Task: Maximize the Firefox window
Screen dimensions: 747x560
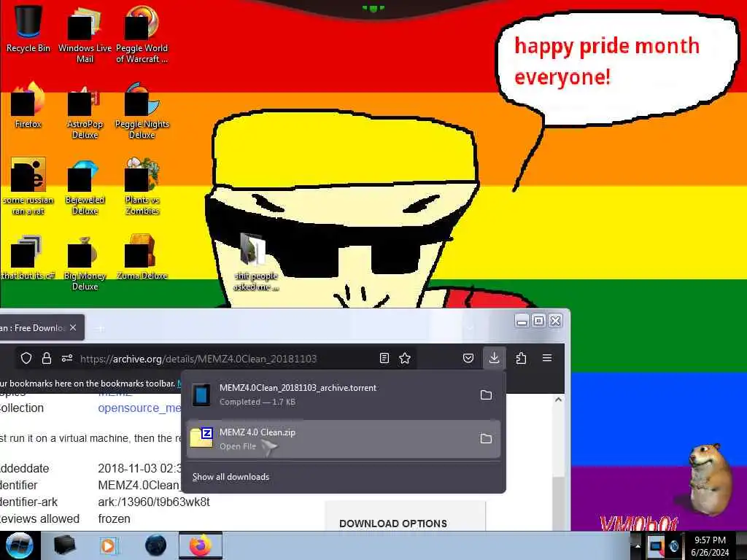Action: 538,321
